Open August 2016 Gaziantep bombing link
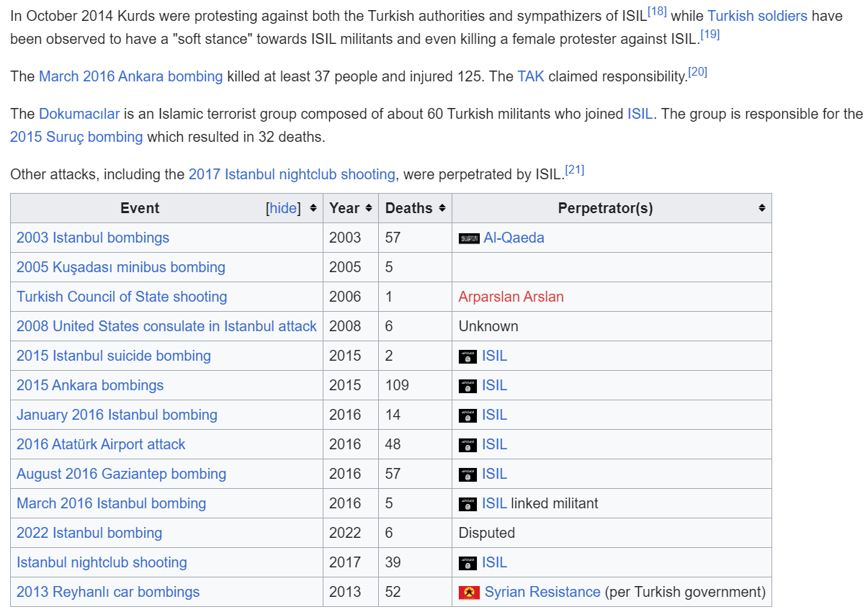This screenshot has height=612, width=868. coord(121,474)
